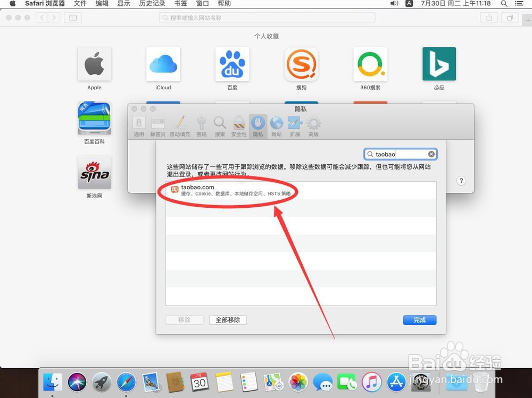This screenshot has width=532, height=398.
Task: Click the blue 完成 button
Action: (420, 320)
